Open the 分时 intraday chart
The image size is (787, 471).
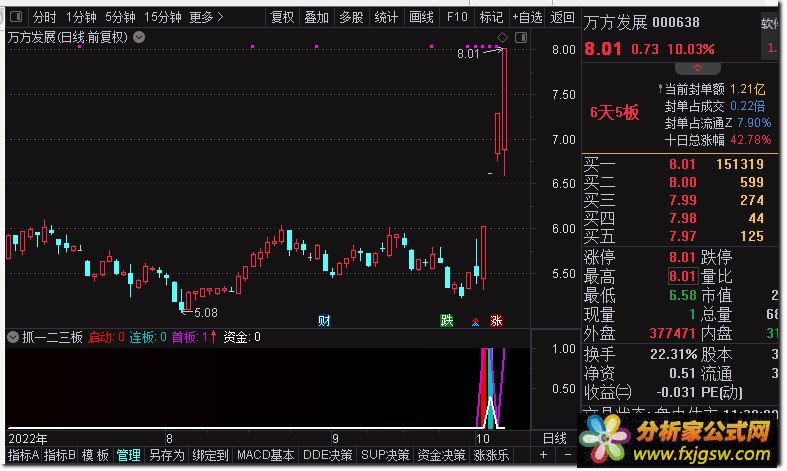[x=44, y=18]
